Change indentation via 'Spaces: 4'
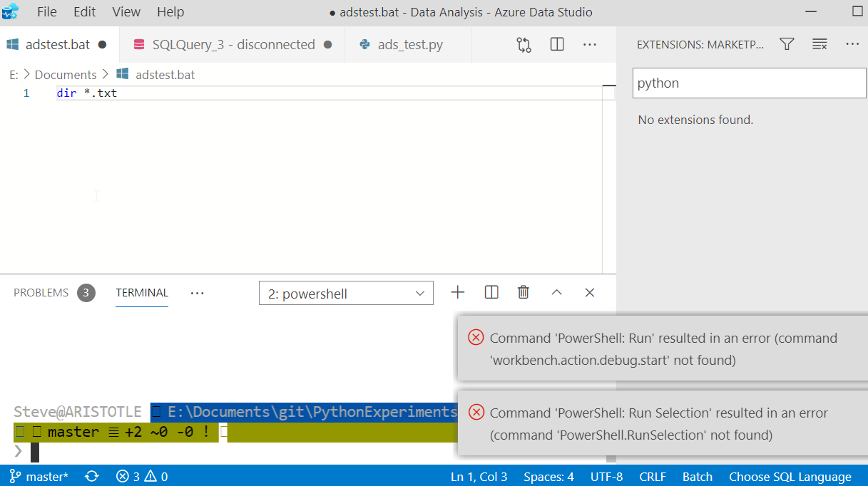The height and width of the screenshot is (486, 868). (548, 477)
